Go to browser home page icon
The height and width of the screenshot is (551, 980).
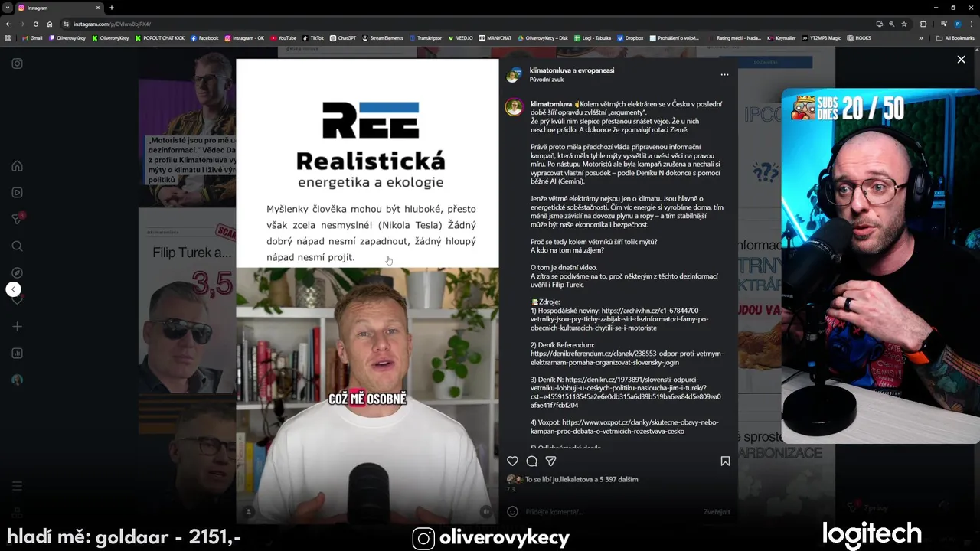click(x=50, y=24)
